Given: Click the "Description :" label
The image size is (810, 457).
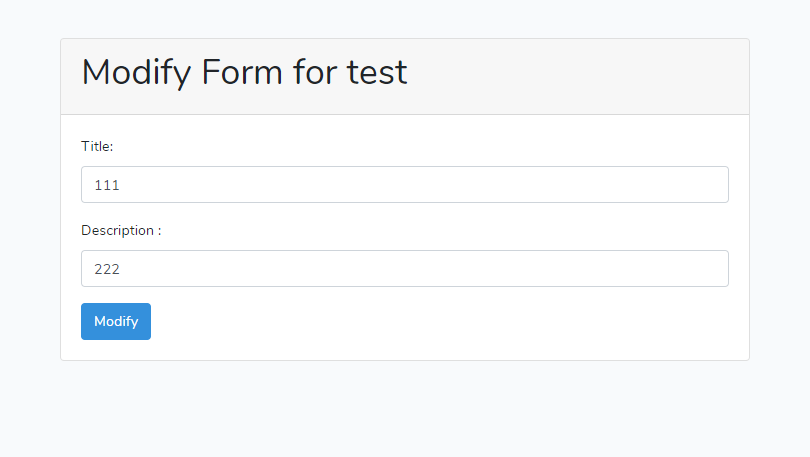Looking at the screenshot, I should [x=121, y=230].
